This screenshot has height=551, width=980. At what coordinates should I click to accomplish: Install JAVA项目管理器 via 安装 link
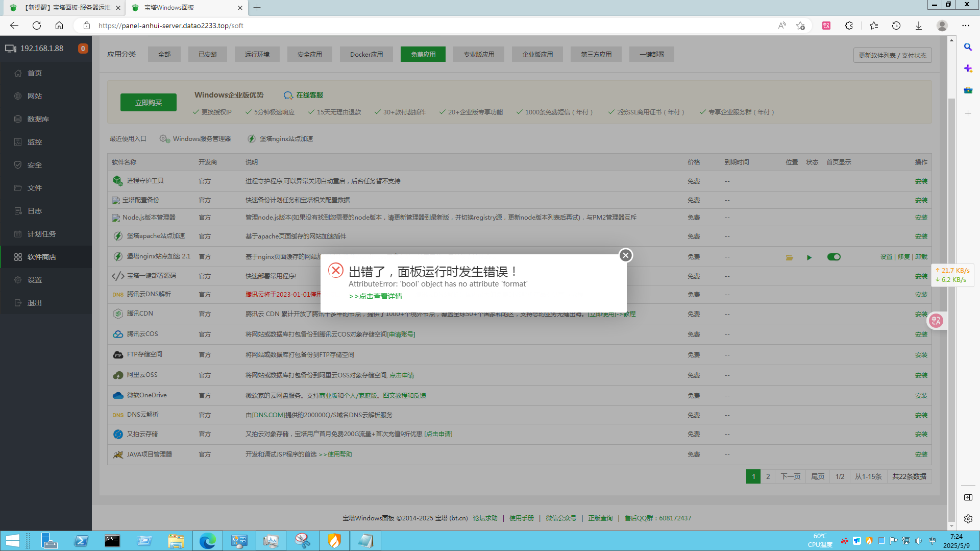point(921,454)
